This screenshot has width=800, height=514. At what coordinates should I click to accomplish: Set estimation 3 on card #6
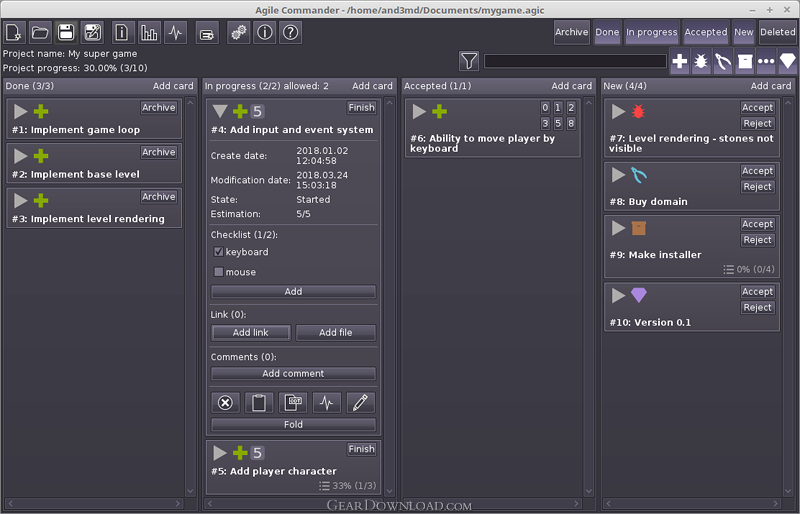tap(545, 124)
